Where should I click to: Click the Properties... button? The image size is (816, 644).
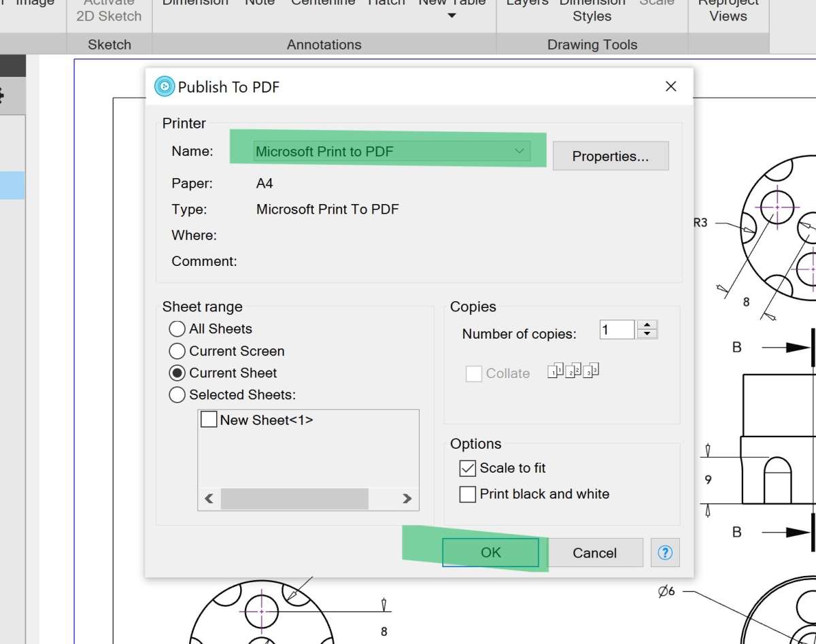click(611, 156)
